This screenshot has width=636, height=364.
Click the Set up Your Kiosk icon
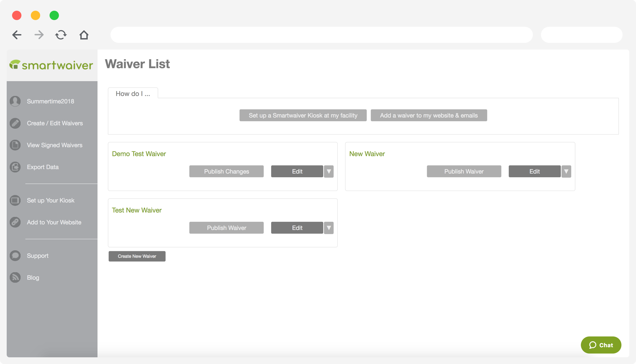click(x=15, y=200)
